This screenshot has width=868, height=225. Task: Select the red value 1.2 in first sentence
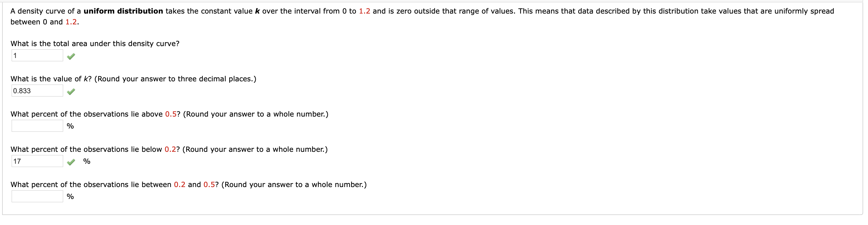click(x=365, y=11)
